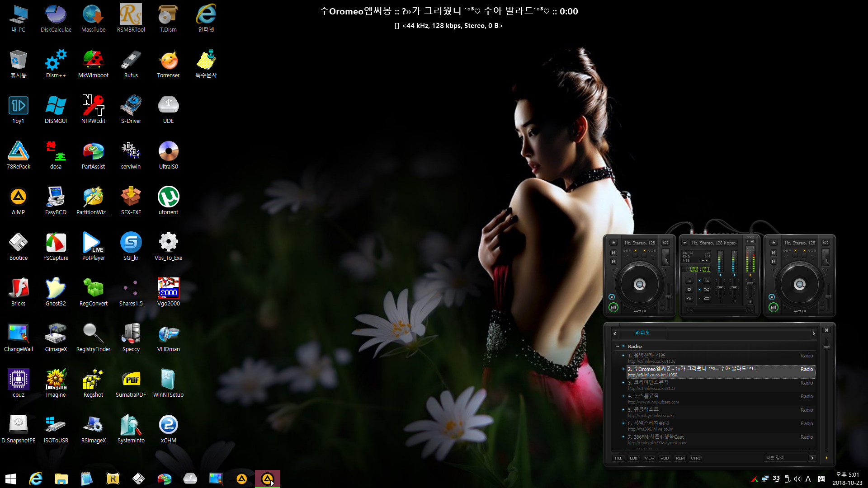Open the Dism++ desktop icon
The image size is (868, 488).
click(x=56, y=64)
